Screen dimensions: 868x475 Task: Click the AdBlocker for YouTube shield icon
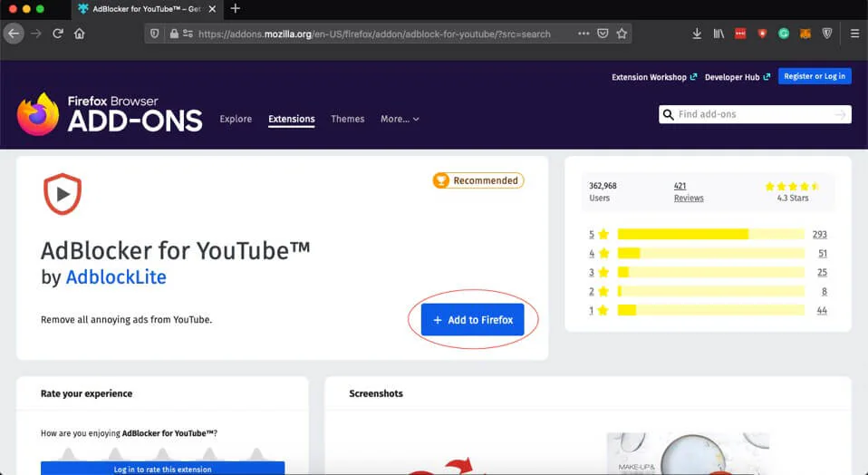tap(63, 194)
